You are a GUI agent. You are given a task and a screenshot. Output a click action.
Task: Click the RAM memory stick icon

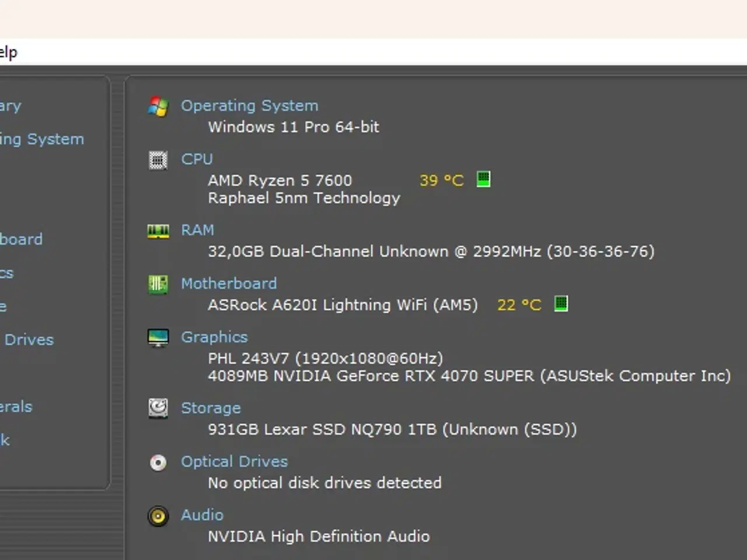pos(158,232)
